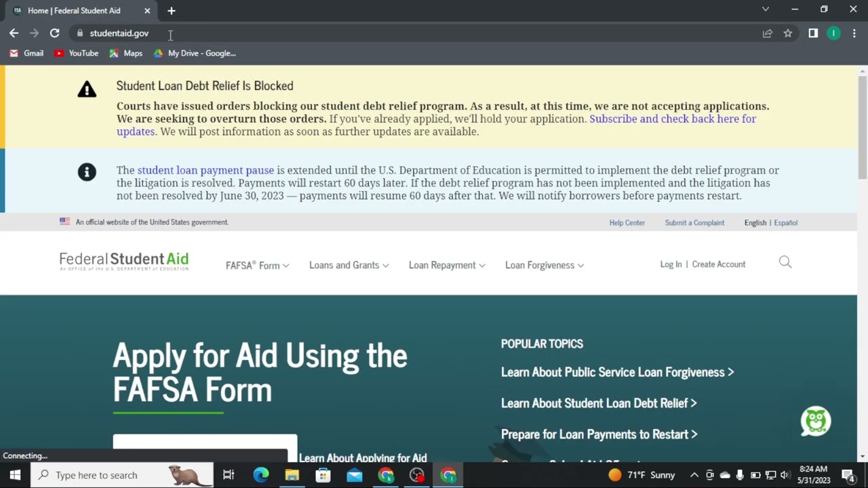This screenshot has width=868, height=488.
Task: Open File Explorer from taskbar
Action: [x=292, y=475]
